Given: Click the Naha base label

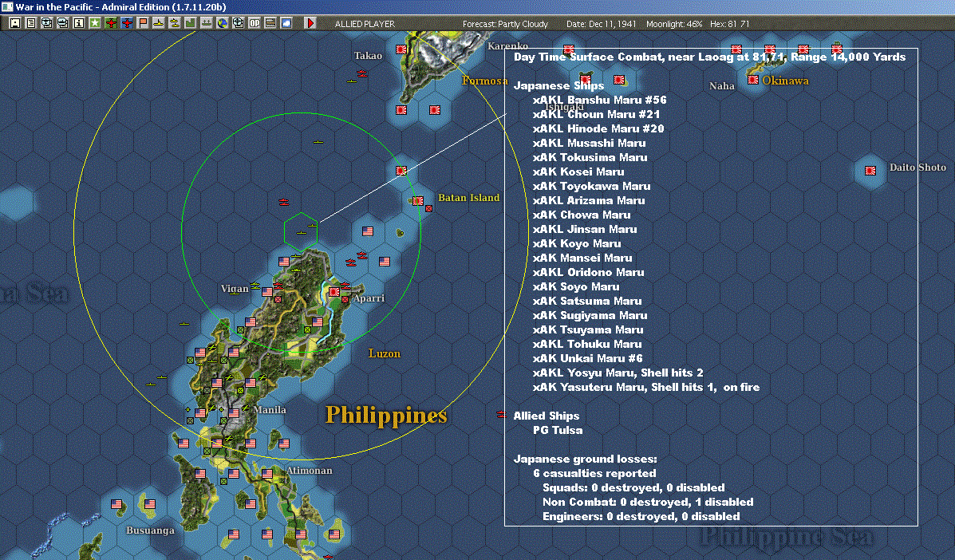Looking at the screenshot, I should [x=722, y=86].
